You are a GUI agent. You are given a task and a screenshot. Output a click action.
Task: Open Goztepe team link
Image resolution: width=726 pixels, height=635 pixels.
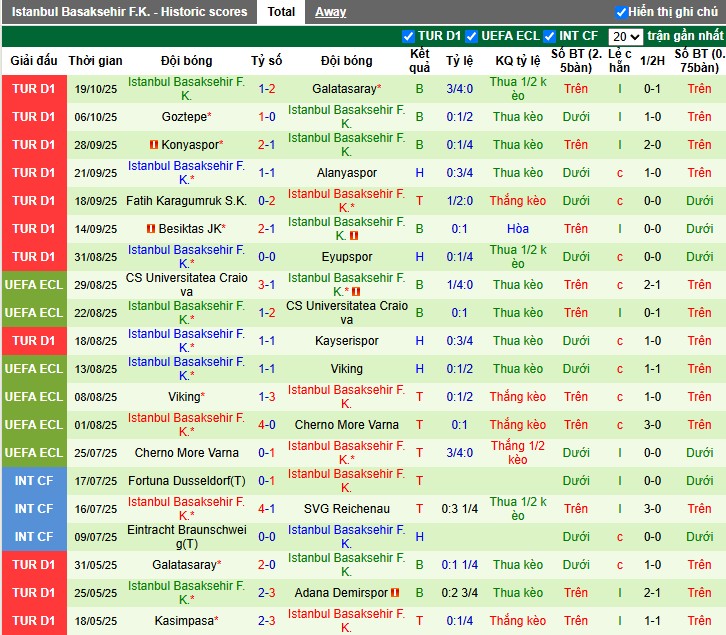(184, 116)
